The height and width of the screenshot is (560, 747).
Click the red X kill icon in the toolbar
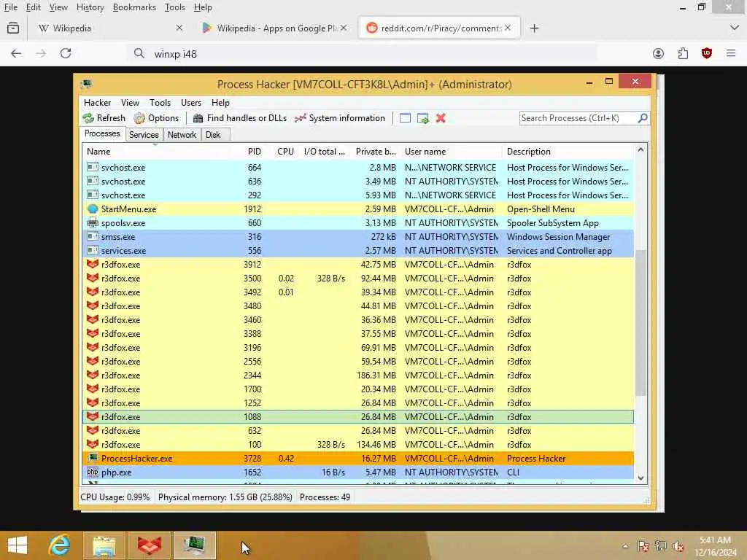[441, 118]
